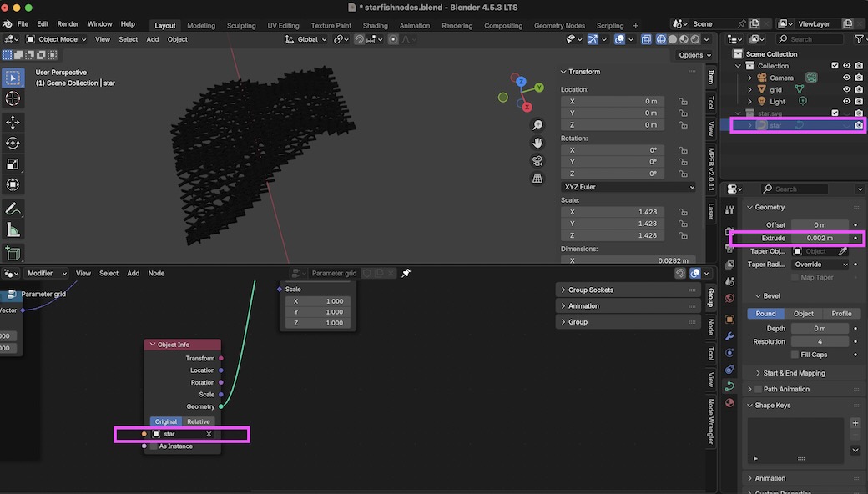This screenshot has width=868, height=494.
Task: Select the Profile bevel mode button
Action: (841, 314)
